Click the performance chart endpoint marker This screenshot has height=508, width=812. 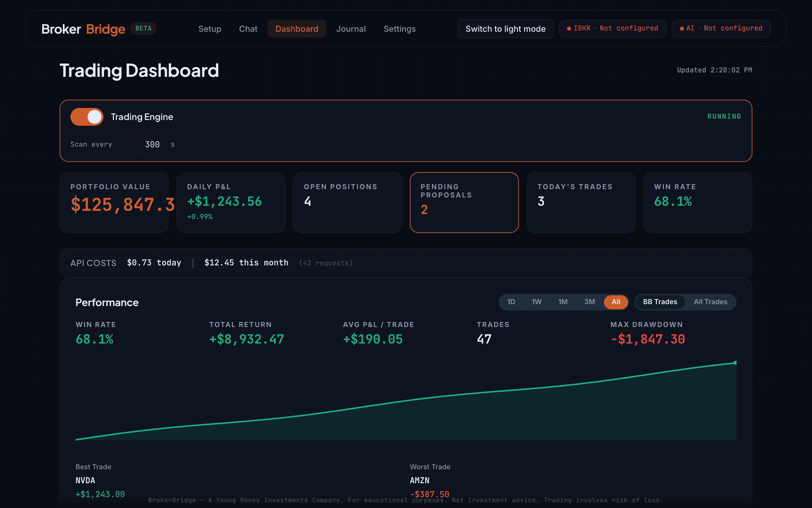click(735, 363)
